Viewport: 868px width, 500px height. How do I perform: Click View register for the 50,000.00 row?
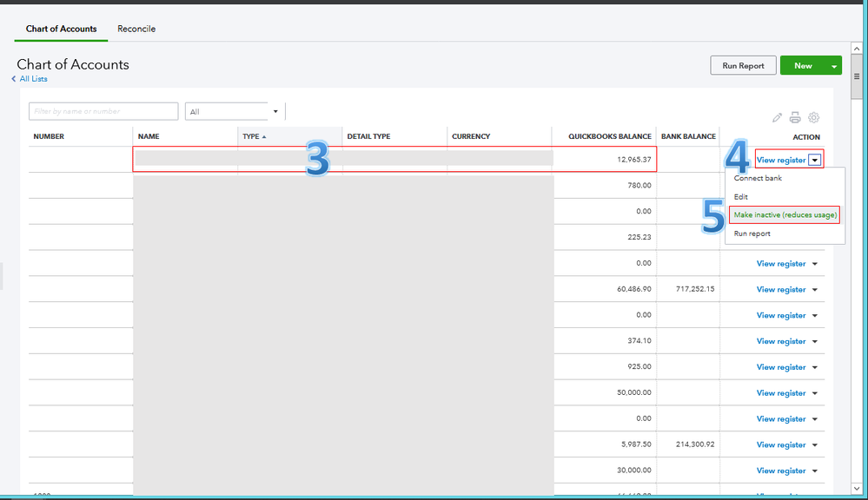coord(781,393)
